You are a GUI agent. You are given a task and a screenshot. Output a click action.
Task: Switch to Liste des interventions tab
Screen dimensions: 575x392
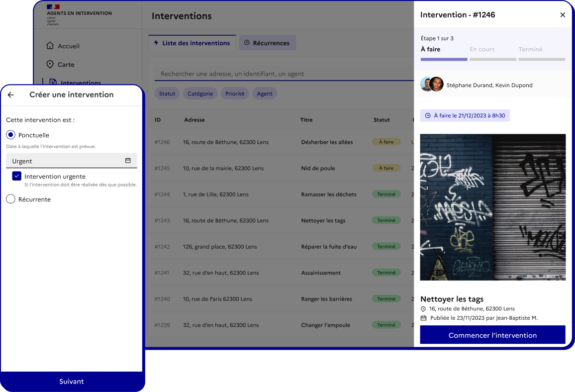(x=192, y=43)
